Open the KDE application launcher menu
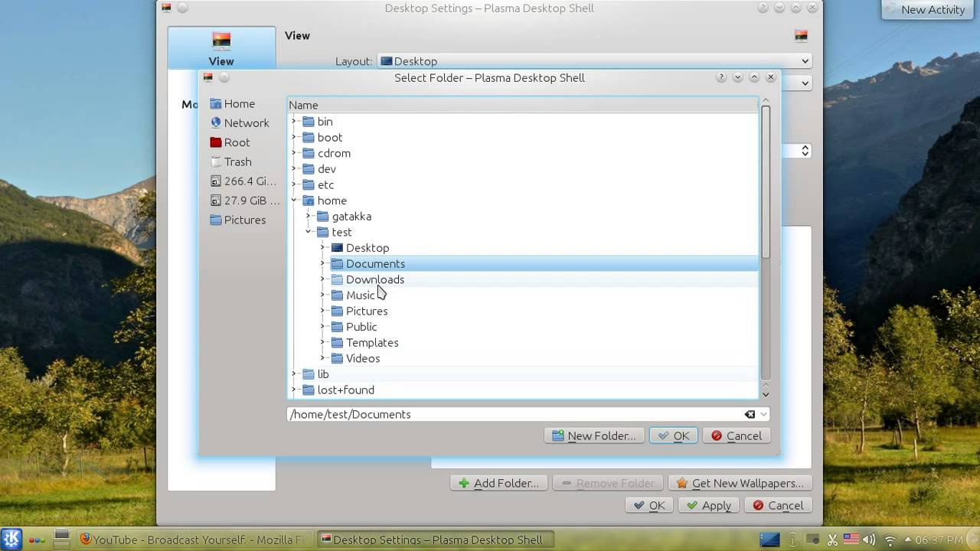Image resolution: width=980 pixels, height=551 pixels. pos(11,539)
